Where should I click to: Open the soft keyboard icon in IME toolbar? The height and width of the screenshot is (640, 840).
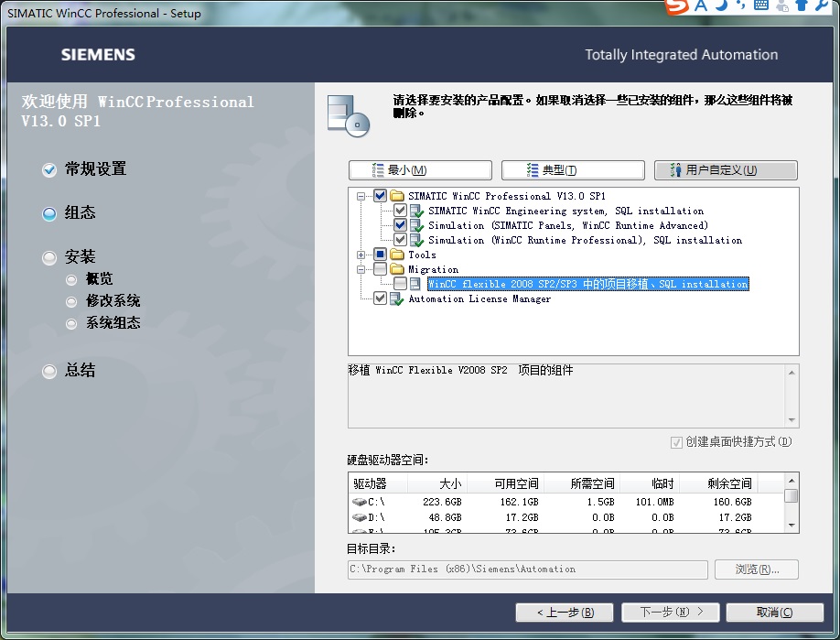pos(761,5)
